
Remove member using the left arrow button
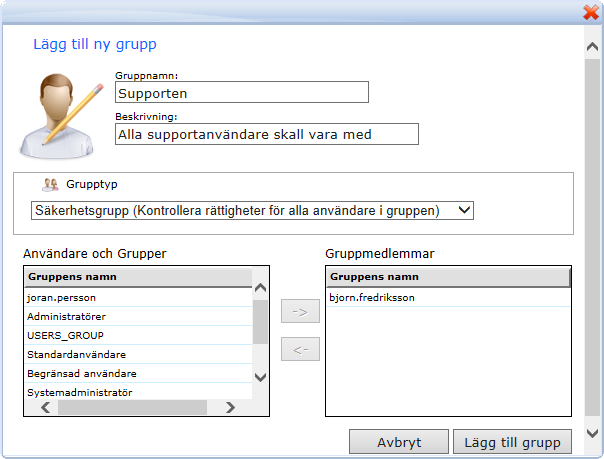(x=300, y=349)
